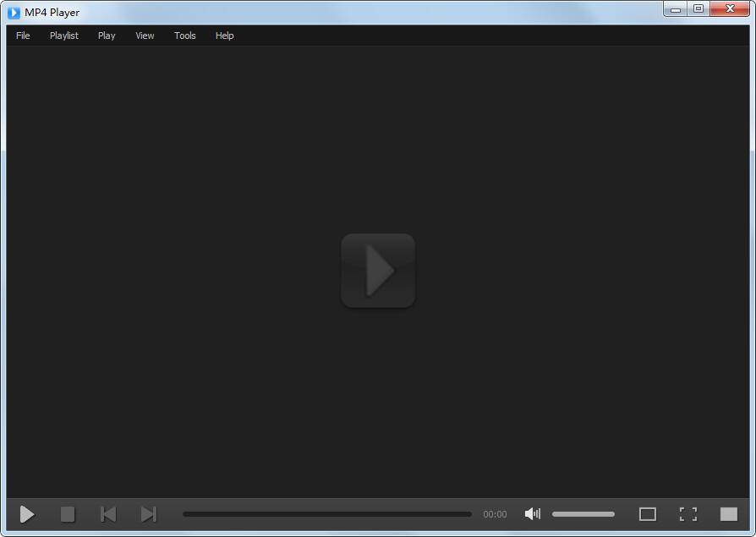Click the large center play overlay
Image resolution: width=756 pixels, height=537 pixels.
point(378,270)
